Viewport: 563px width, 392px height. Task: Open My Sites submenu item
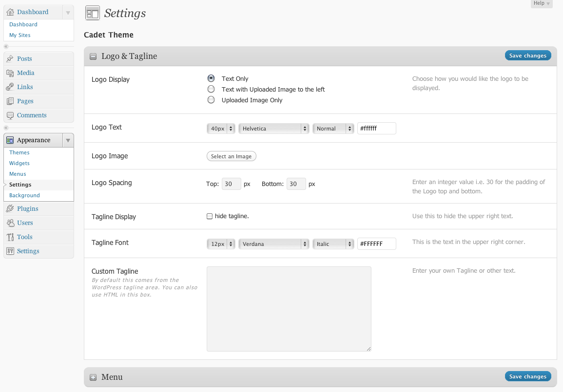20,35
